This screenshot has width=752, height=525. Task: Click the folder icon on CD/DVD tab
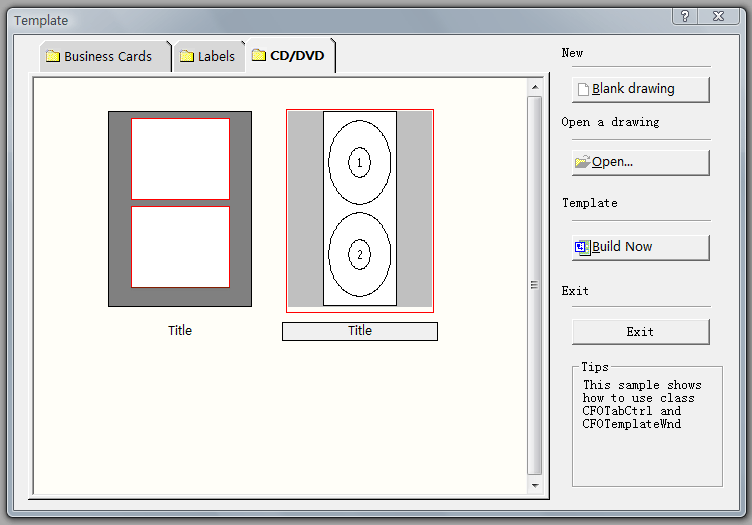pyautogui.click(x=259, y=56)
